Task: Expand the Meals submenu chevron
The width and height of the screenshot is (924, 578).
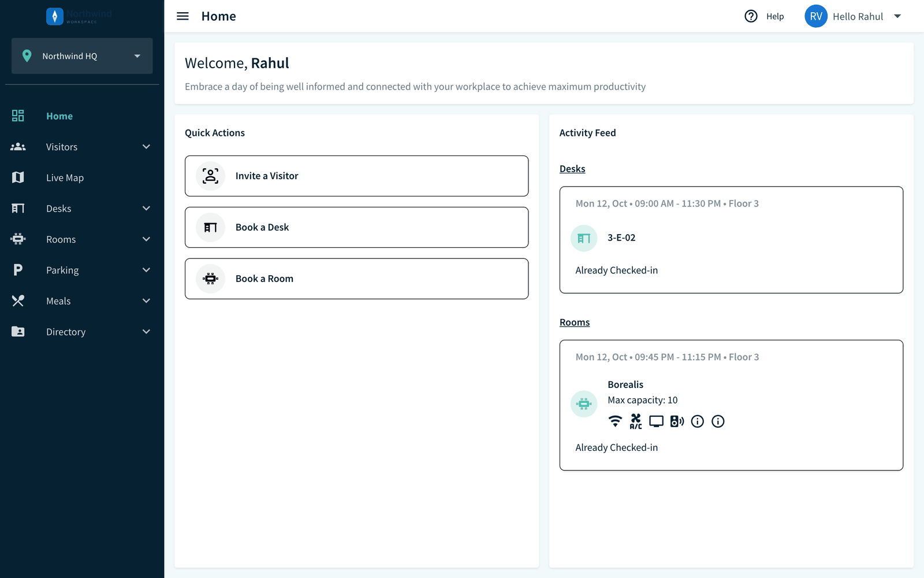Action: 146,301
